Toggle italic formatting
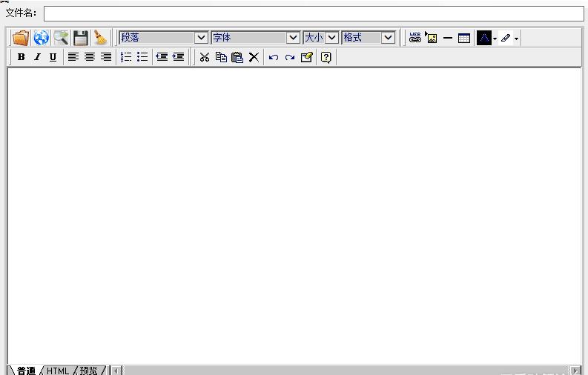 tap(37, 57)
